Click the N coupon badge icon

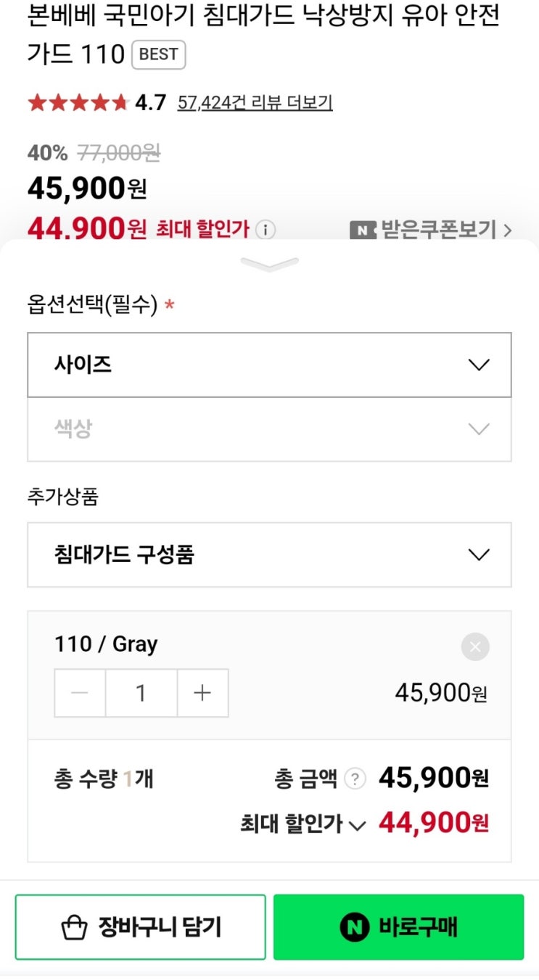363,231
